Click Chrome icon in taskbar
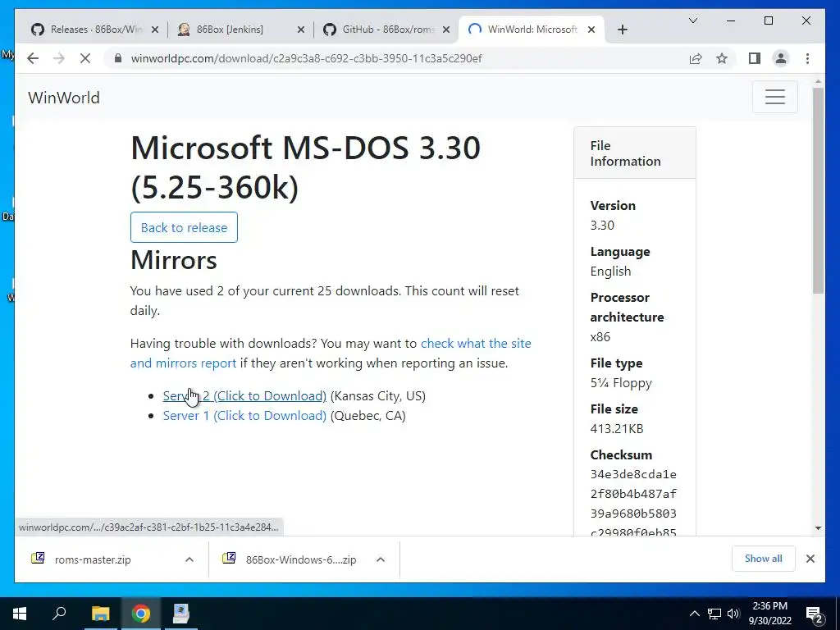 pyautogui.click(x=141, y=614)
